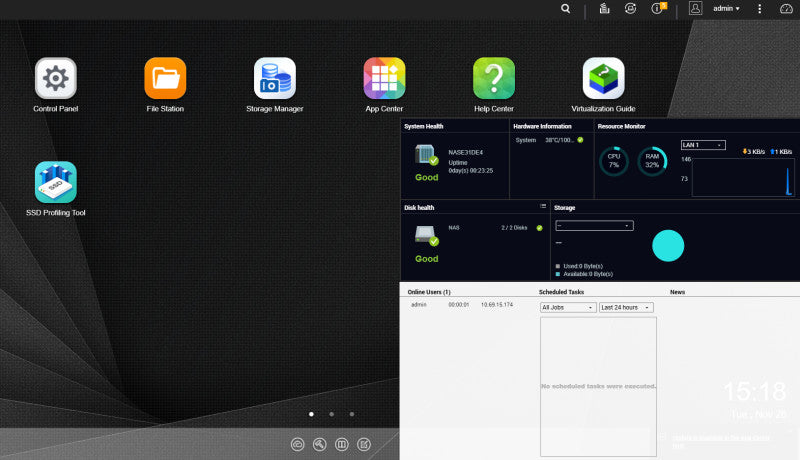
Task: Click the uptime value 0day(s) 00:23:25
Action: pyautogui.click(x=471, y=171)
